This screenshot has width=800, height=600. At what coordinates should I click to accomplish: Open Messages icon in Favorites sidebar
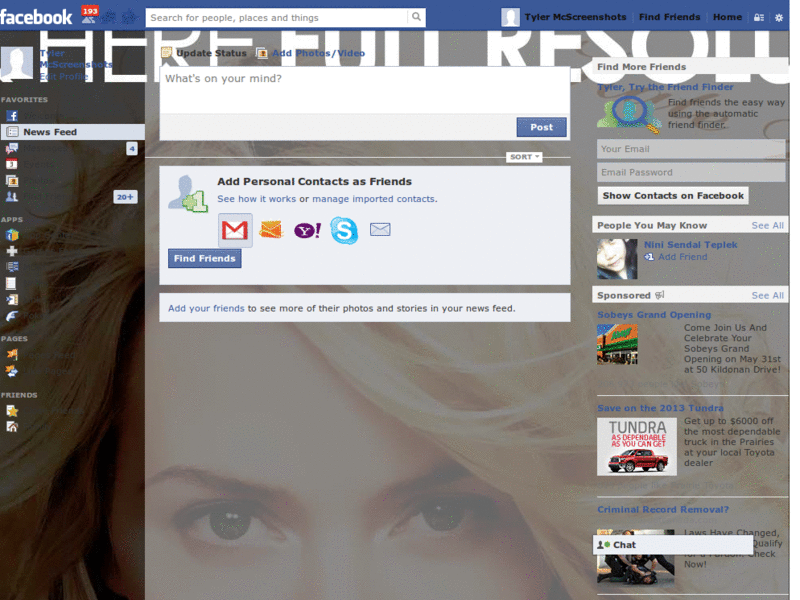pyautogui.click(x=12, y=148)
